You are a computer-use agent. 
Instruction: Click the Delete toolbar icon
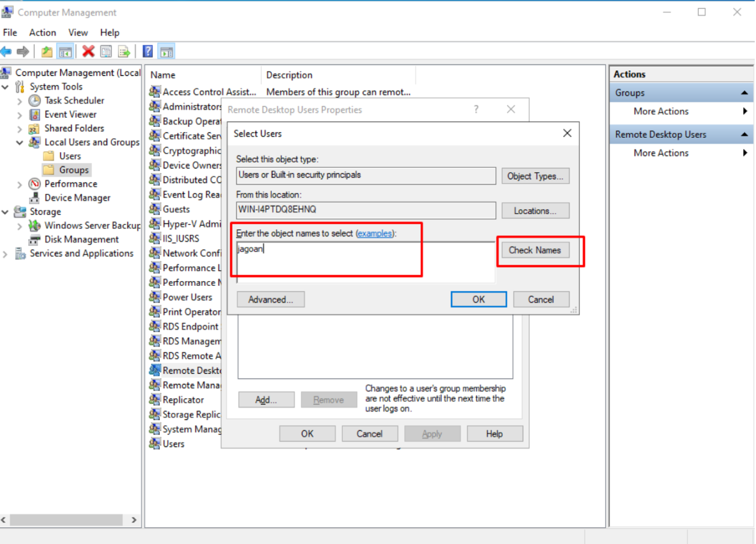88,51
